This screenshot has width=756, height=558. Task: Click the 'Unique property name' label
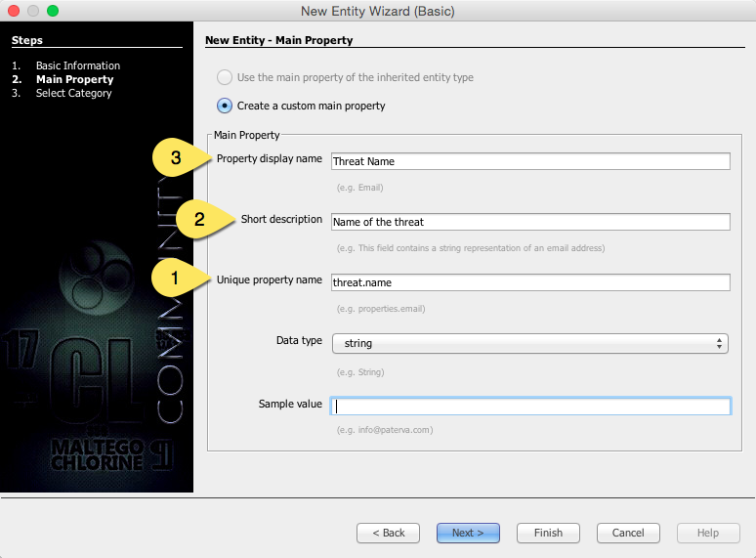click(269, 280)
